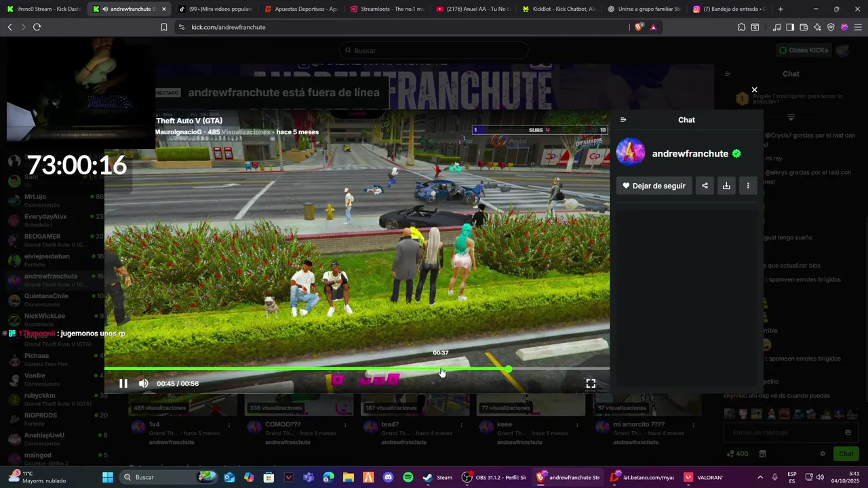Viewport: 868px width, 488px height.
Task: Click the Brave Shields icon
Action: [639, 27]
